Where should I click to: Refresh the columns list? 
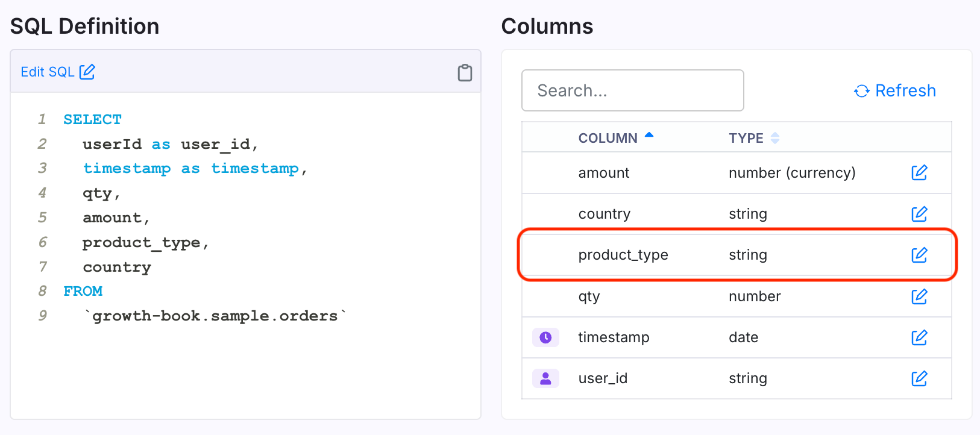[895, 91]
